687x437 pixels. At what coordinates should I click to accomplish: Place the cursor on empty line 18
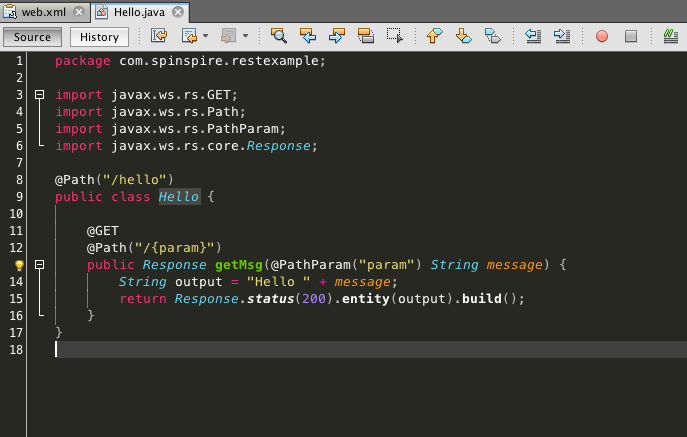(371, 350)
